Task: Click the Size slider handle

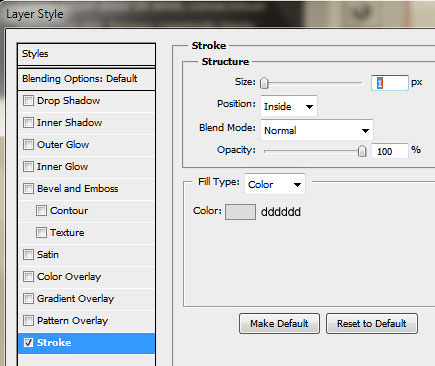Action: pos(264,83)
